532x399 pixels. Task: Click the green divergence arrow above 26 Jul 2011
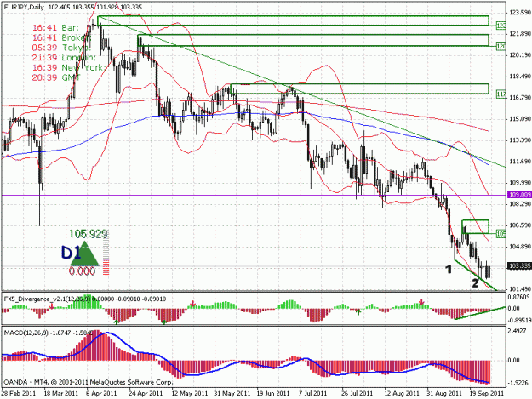(x=358, y=311)
